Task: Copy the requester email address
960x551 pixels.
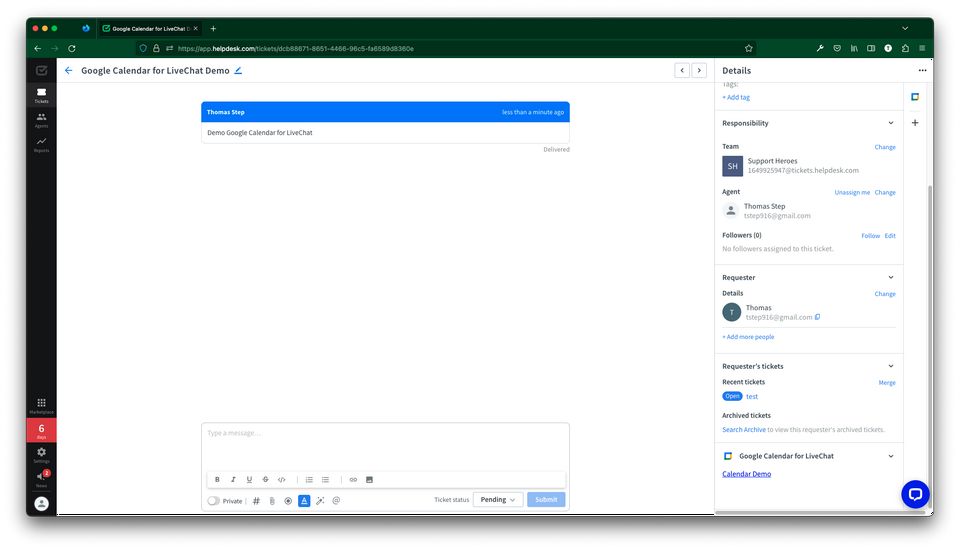Action: point(818,317)
